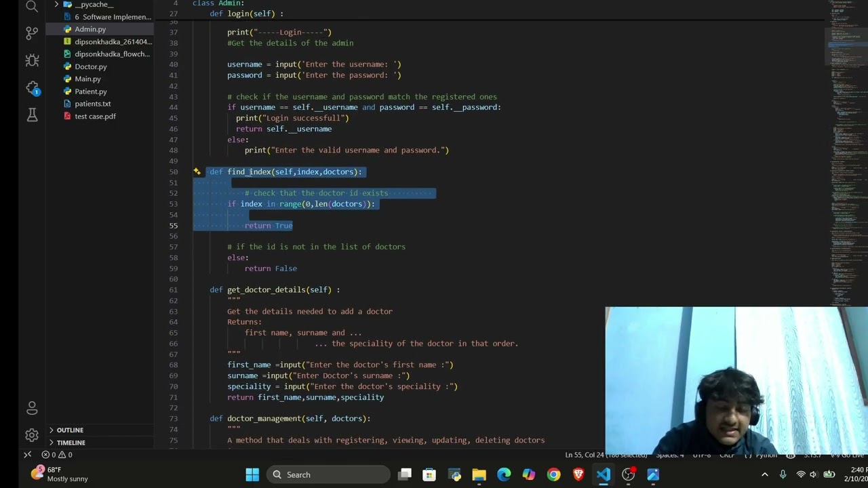Click microphone icon in system tray
Image resolution: width=868 pixels, height=488 pixels.
pos(783,474)
